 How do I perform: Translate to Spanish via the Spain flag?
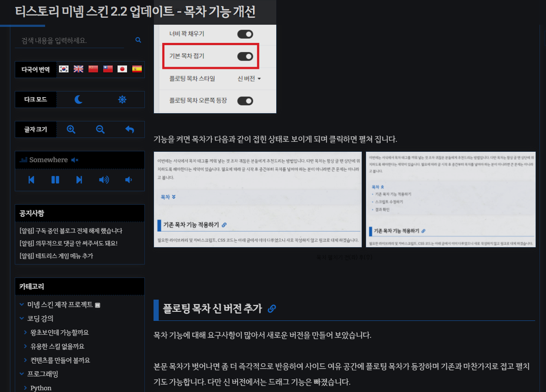coord(137,69)
